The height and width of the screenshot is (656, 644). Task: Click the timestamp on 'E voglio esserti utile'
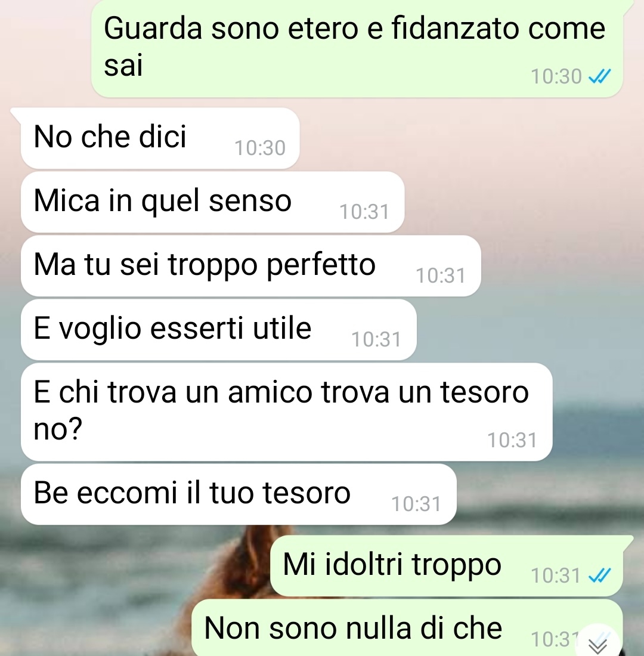click(x=376, y=339)
